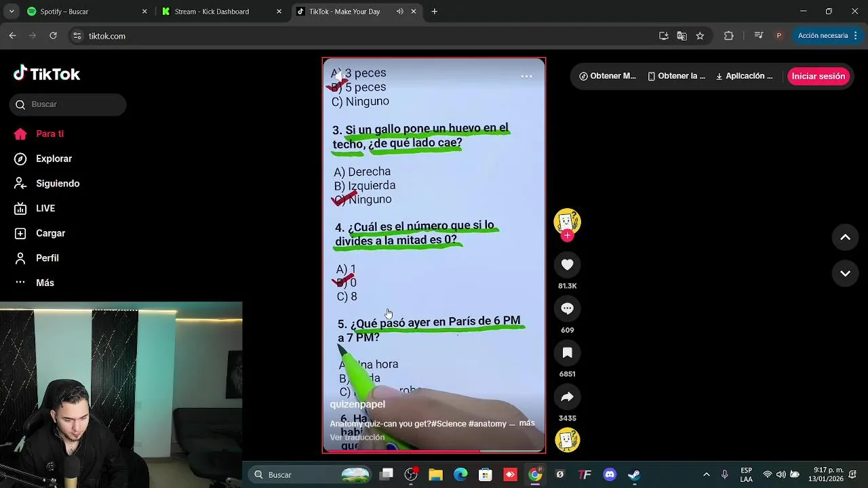Open the quizenpapel username link
This screenshot has width=868, height=488.
(x=357, y=405)
